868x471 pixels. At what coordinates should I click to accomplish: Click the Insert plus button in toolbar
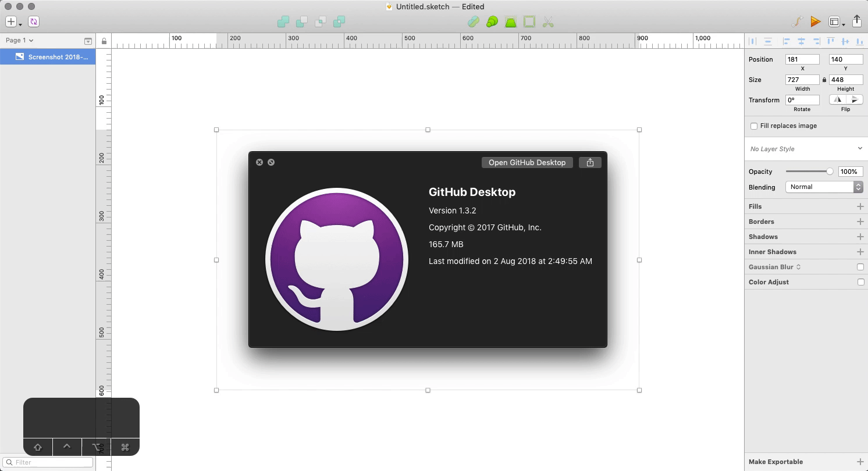(10, 22)
